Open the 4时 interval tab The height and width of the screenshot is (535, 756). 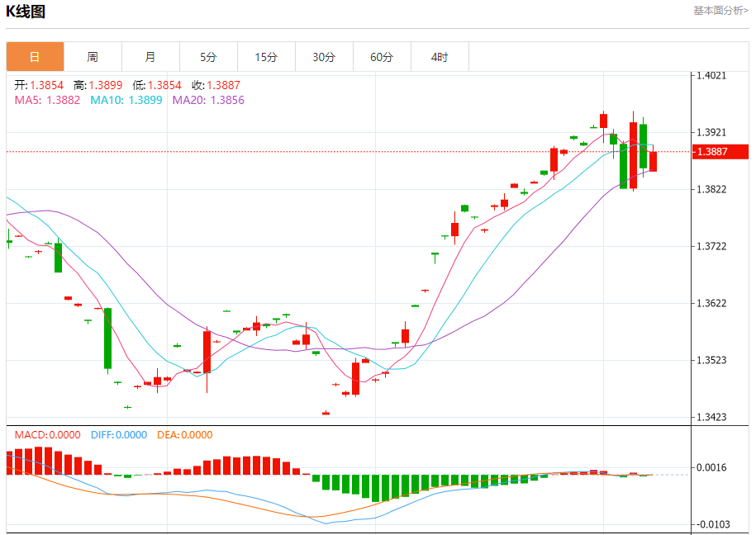coord(440,57)
